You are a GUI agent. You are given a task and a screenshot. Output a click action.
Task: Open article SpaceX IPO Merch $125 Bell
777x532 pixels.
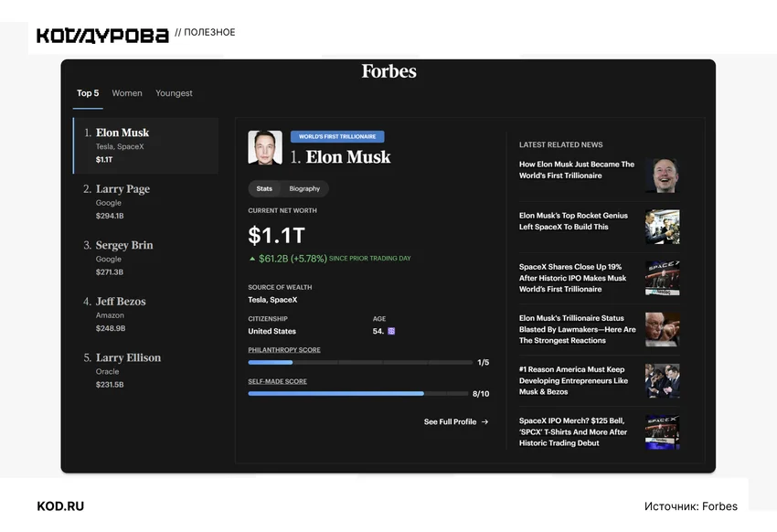coord(573,432)
